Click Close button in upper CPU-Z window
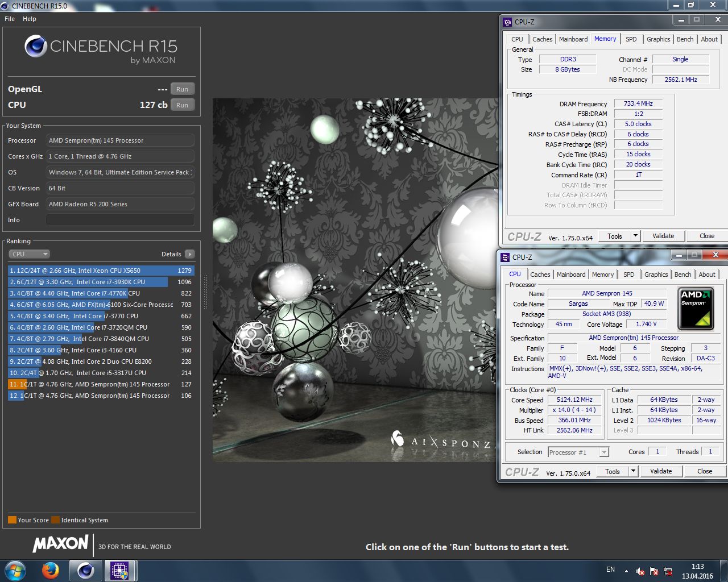 (707, 236)
